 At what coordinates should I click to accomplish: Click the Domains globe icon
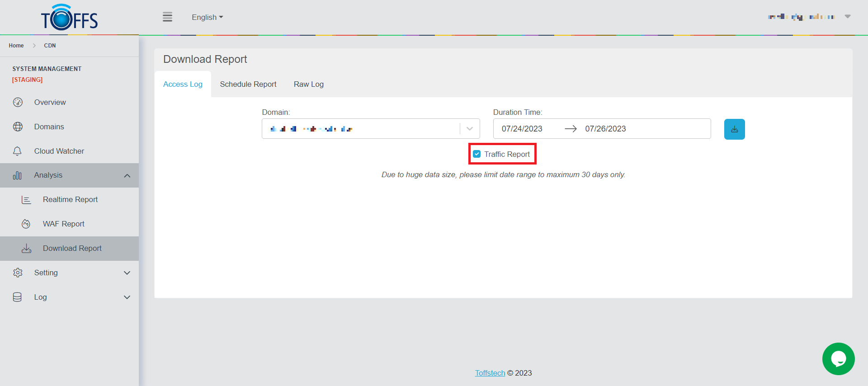pos(18,127)
